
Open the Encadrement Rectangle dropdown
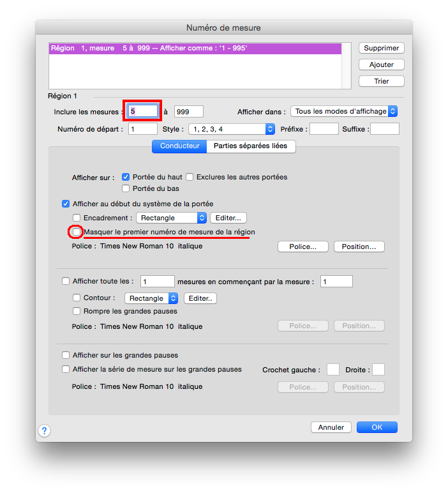point(171,218)
